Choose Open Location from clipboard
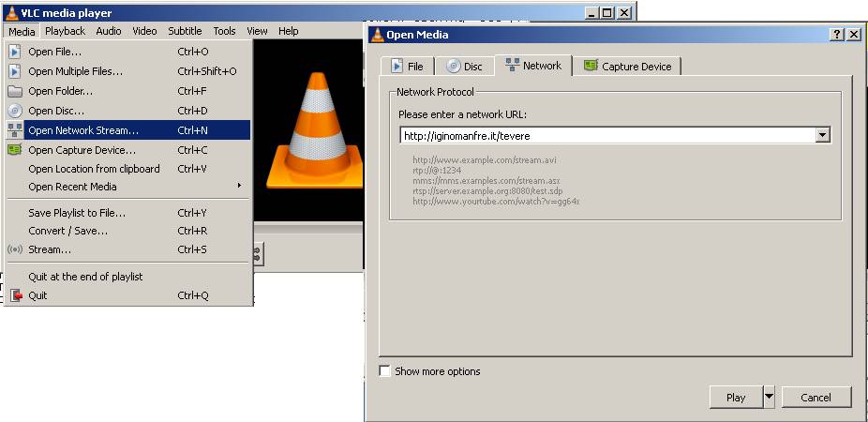The height and width of the screenshot is (422, 868). pyautogui.click(x=127, y=169)
